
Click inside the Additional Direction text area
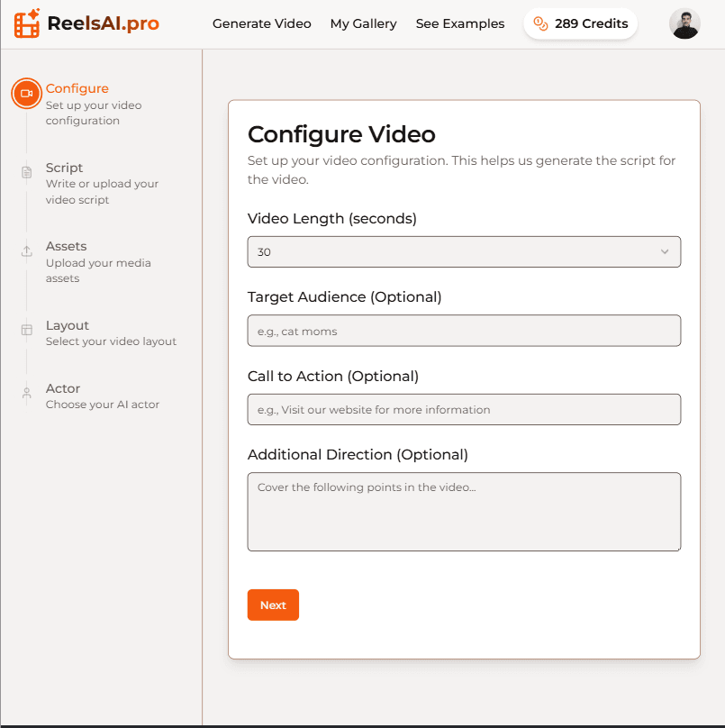pos(464,509)
